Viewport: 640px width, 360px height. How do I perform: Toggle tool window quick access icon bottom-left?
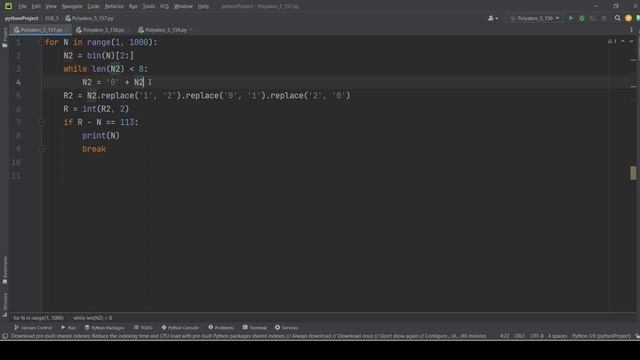(5, 336)
